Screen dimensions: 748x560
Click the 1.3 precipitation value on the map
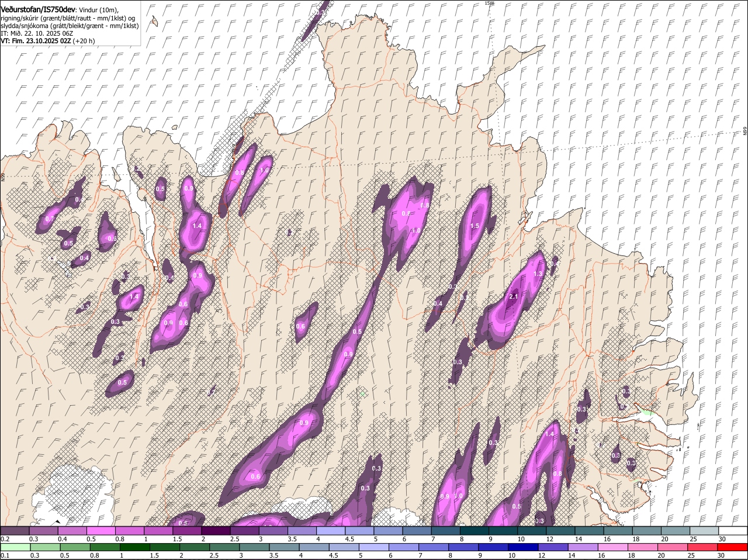click(x=538, y=274)
